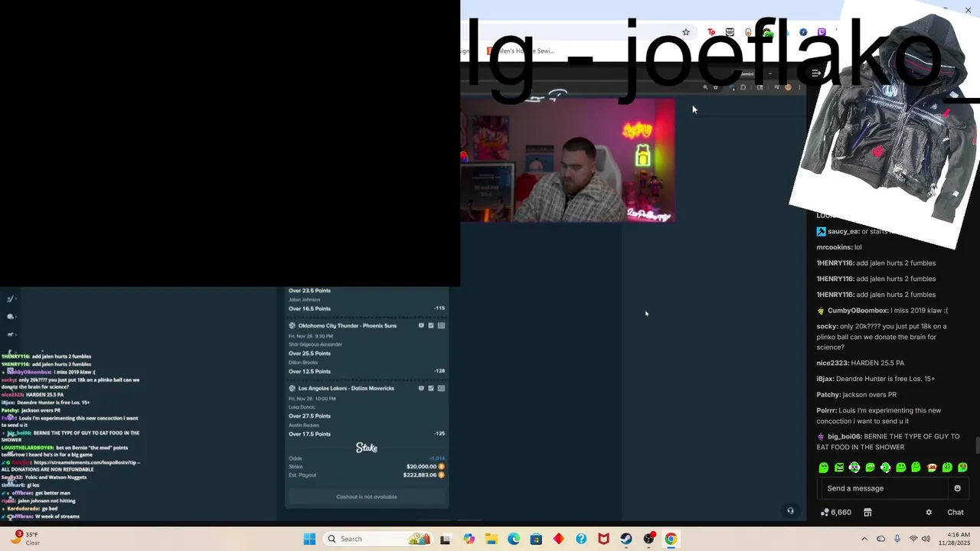
Task: Open the Tp browser extension
Action: pyautogui.click(x=711, y=32)
